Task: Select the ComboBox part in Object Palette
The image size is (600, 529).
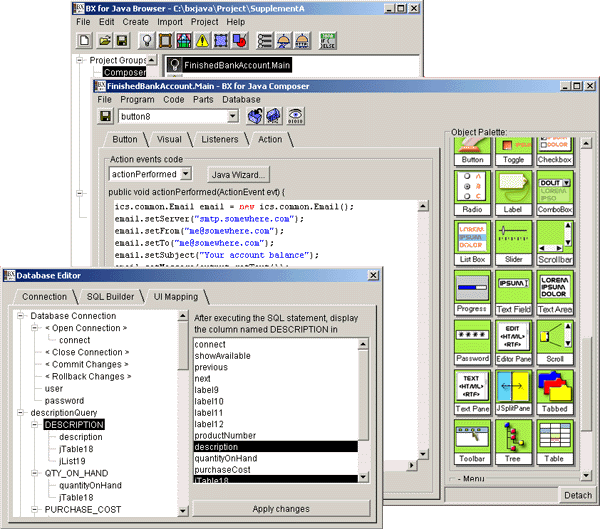Action: (x=555, y=193)
